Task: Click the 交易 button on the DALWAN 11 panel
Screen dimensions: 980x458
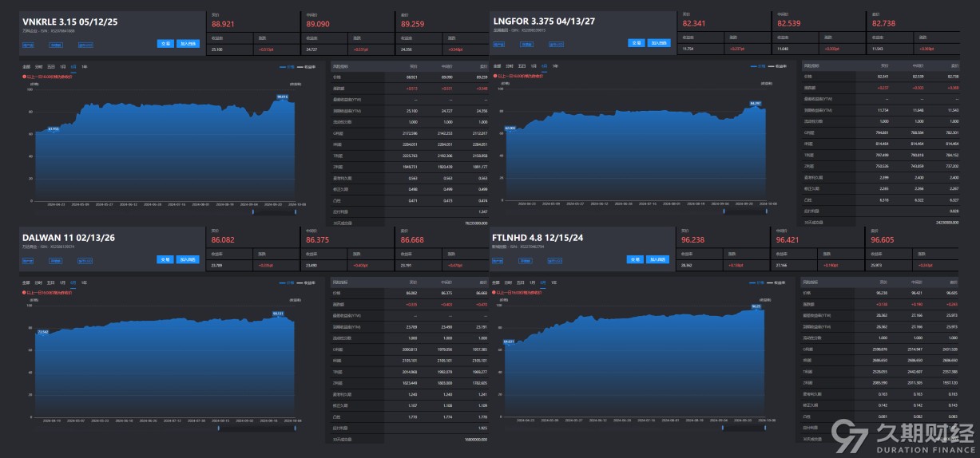Action: [x=165, y=259]
